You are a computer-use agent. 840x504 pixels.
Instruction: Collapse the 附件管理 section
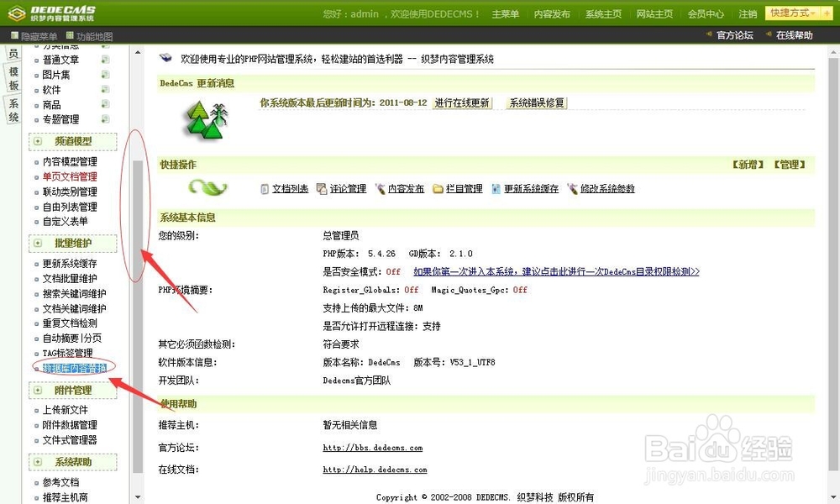click(x=38, y=391)
